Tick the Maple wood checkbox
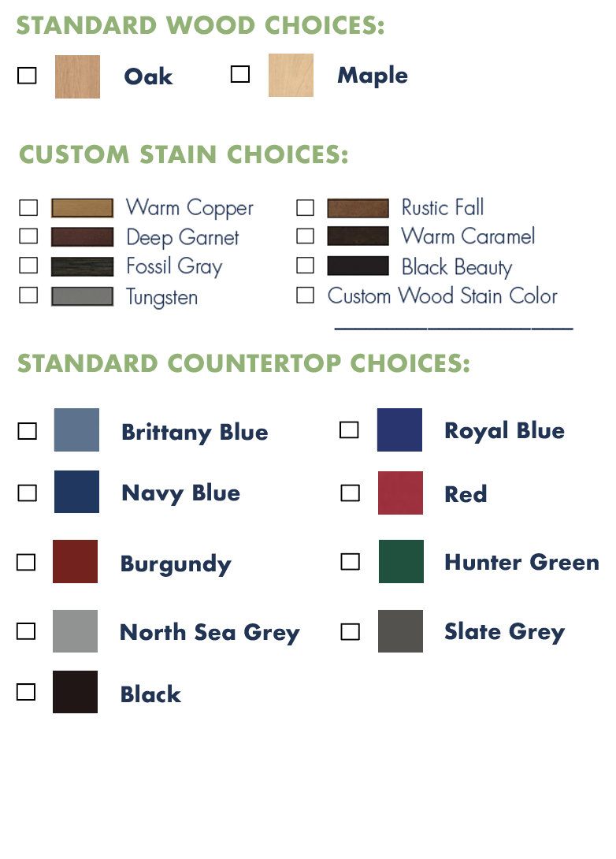The image size is (616, 859). 240,73
